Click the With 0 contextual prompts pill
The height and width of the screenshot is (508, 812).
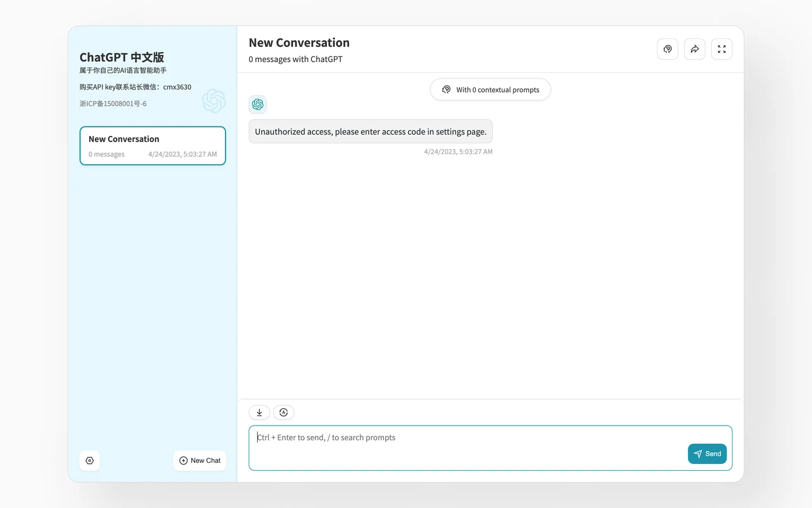pos(491,90)
